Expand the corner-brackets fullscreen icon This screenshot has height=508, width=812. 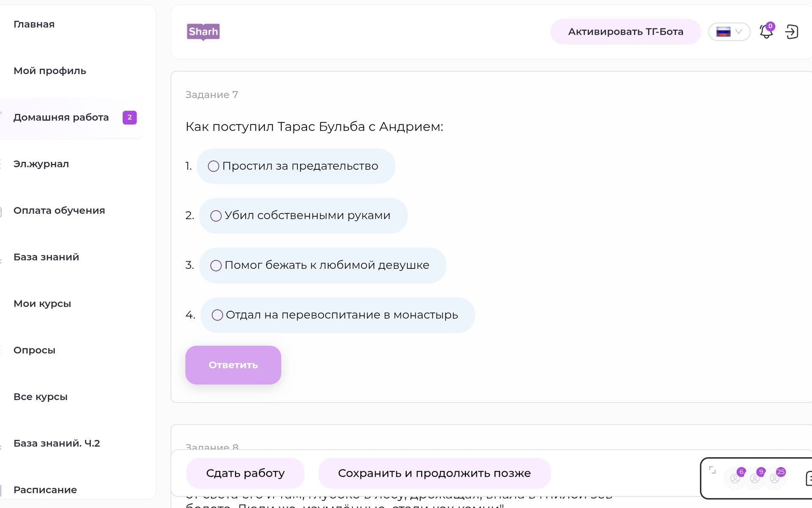[x=713, y=470]
